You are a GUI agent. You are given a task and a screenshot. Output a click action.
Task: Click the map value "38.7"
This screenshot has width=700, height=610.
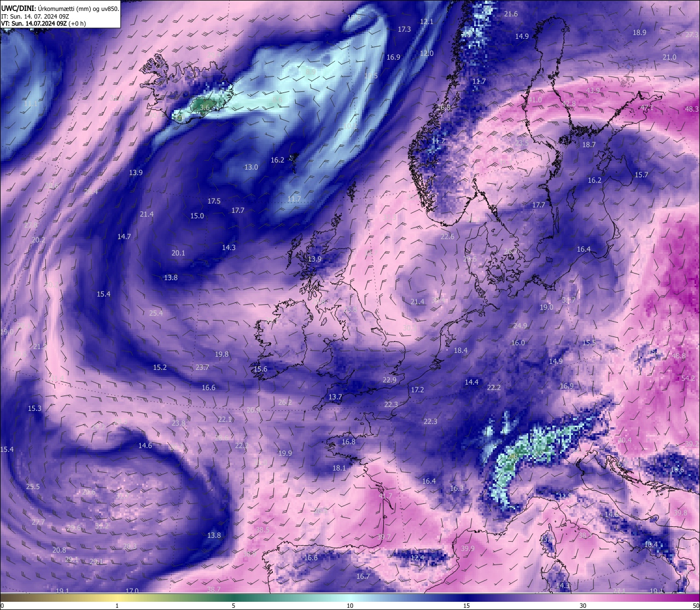(x=214, y=590)
